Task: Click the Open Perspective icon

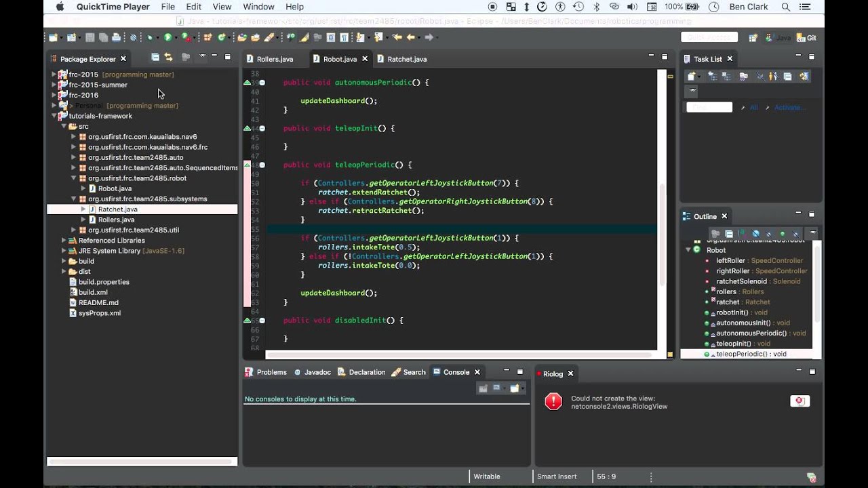Action: click(753, 37)
